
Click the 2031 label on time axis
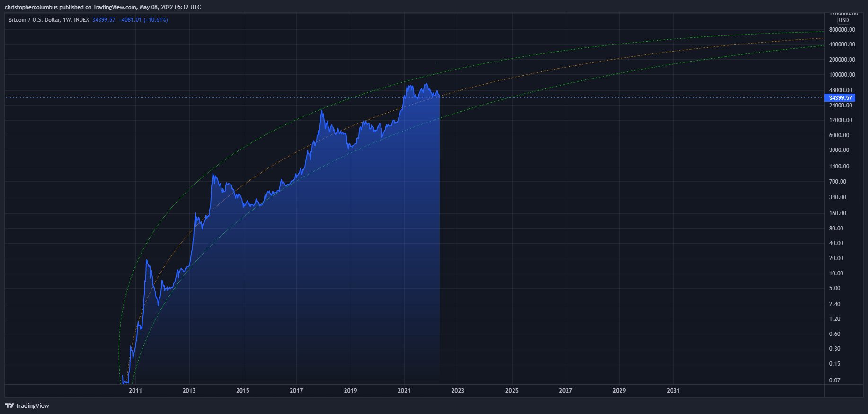tap(673, 391)
